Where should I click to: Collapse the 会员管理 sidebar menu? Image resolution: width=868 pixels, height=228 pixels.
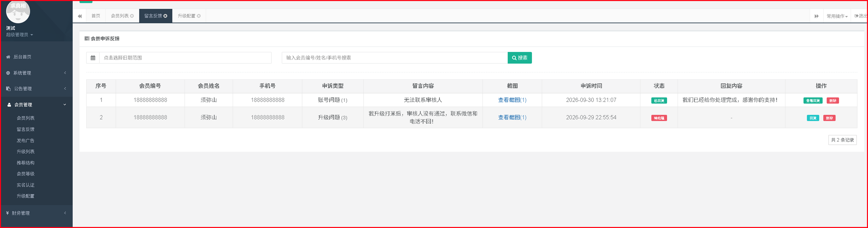pyautogui.click(x=36, y=105)
